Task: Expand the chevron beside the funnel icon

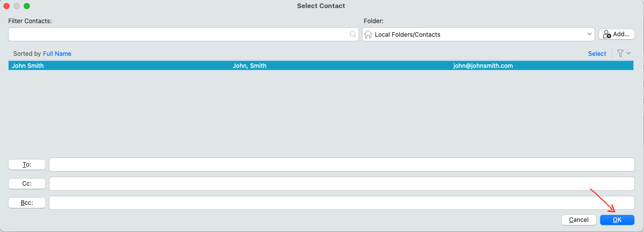Action: [x=628, y=53]
